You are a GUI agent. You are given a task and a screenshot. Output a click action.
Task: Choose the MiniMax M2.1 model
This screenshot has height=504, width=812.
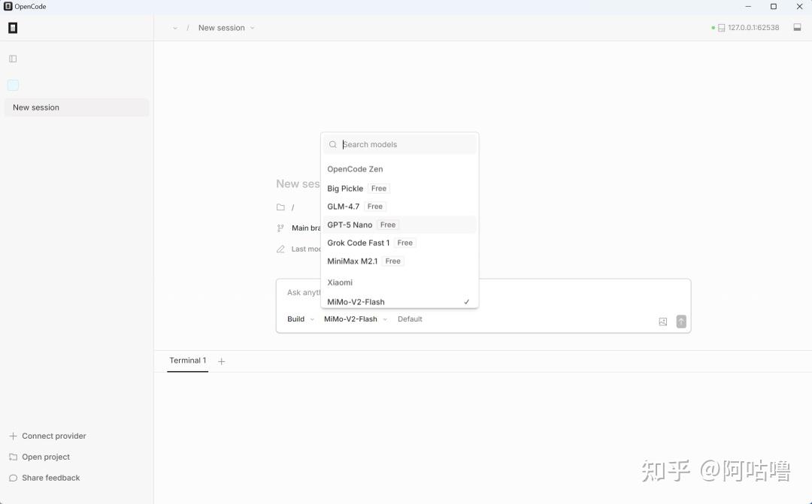[400, 261]
